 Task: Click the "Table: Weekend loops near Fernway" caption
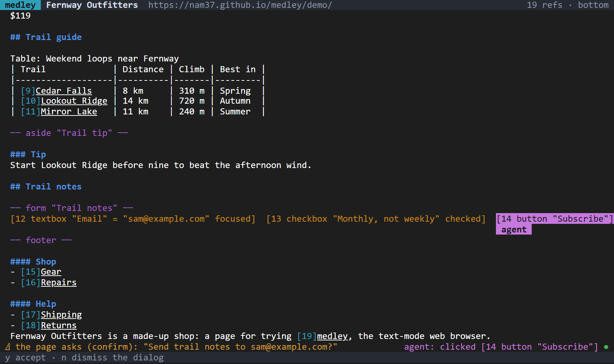click(x=94, y=59)
